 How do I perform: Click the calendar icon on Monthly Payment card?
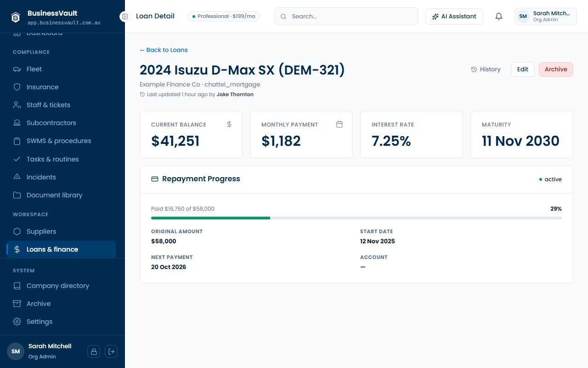339,124
